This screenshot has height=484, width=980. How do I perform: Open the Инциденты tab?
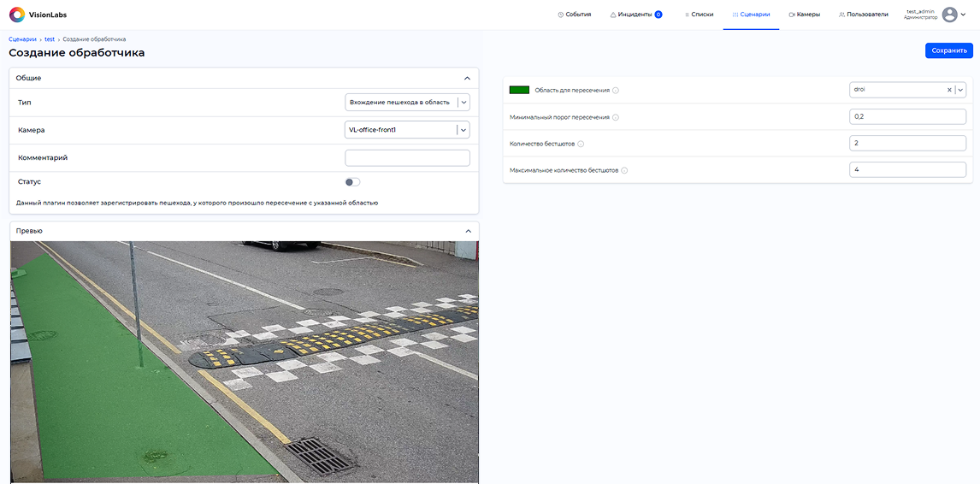pos(636,15)
